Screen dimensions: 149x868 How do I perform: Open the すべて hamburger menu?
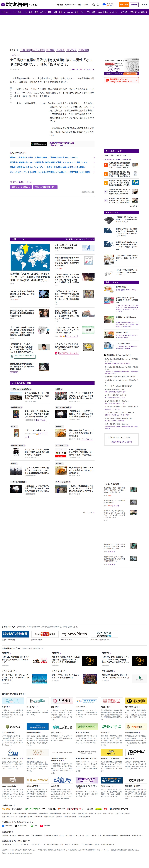pyautogui.click(x=5, y=12)
